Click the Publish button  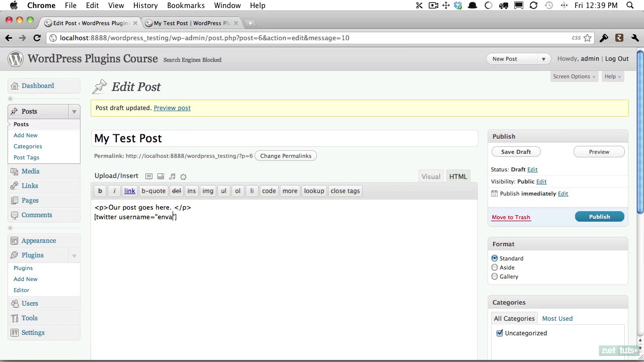tap(599, 217)
